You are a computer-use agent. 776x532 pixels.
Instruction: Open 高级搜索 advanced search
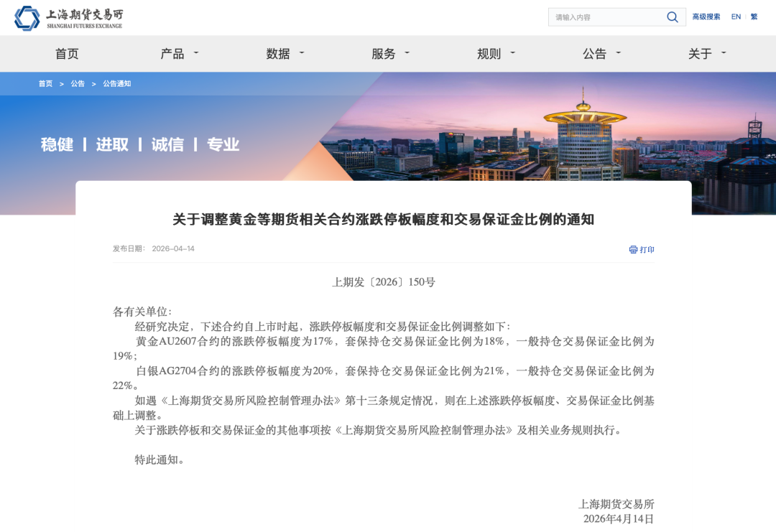pos(705,17)
